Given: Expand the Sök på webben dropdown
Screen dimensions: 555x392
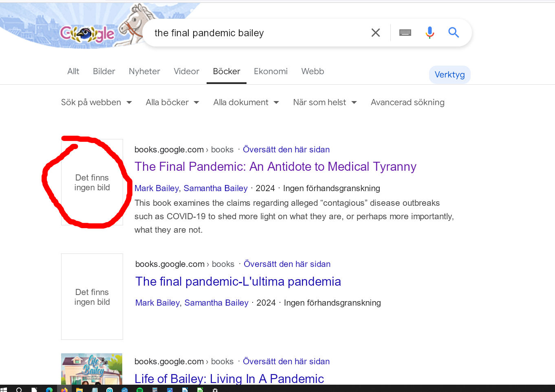Looking at the screenshot, I should pos(97,102).
